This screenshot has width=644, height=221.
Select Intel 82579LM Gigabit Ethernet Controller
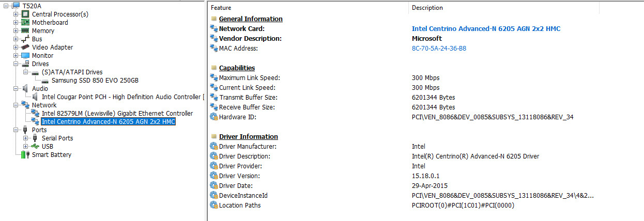coord(117,113)
